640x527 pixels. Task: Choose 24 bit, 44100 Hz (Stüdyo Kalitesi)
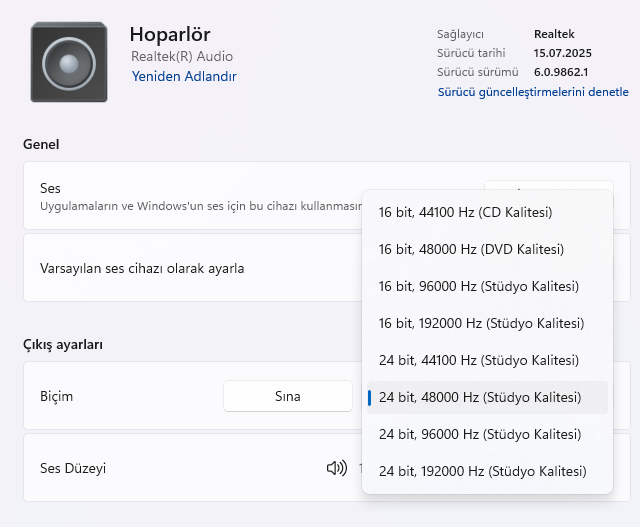(x=478, y=360)
